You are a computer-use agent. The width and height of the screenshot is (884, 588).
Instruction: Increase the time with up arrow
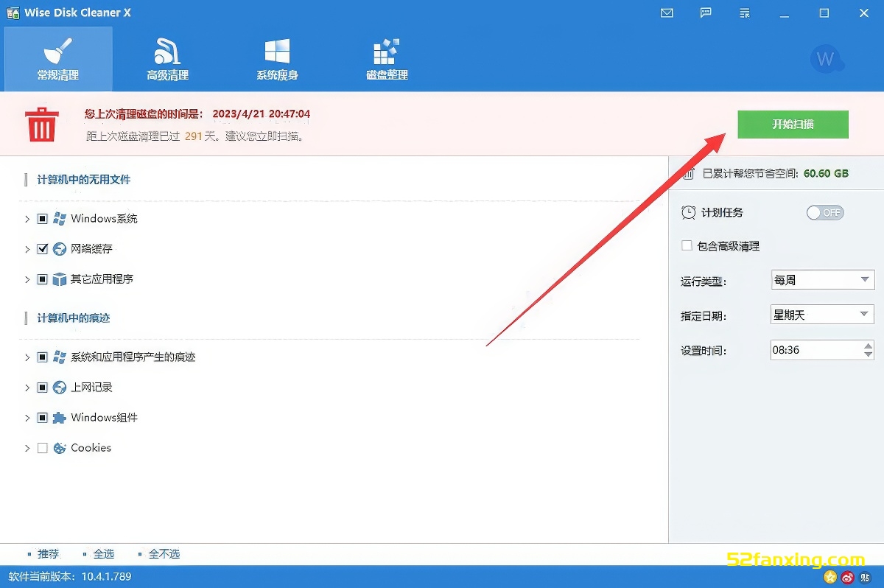[x=868, y=345]
